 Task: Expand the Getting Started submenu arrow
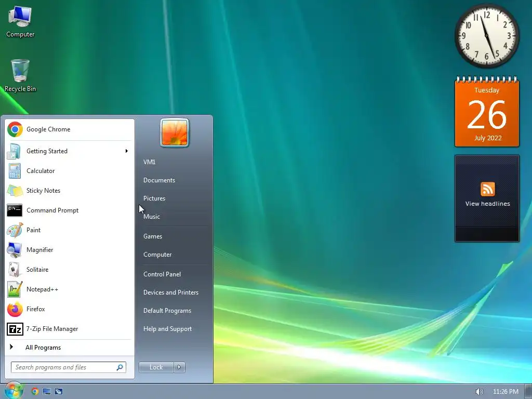pyautogui.click(x=127, y=151)
